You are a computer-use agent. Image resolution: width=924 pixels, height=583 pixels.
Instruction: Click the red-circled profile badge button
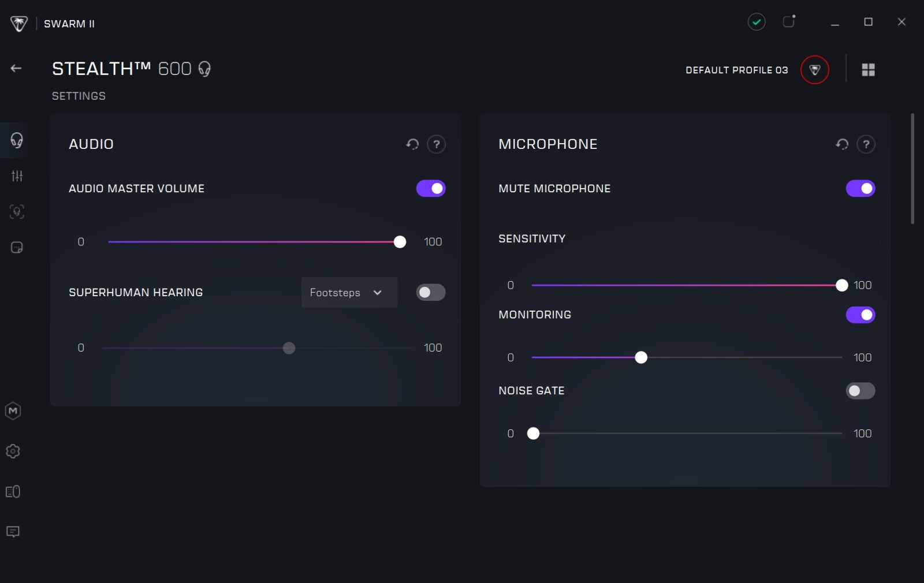[x=814, y=70]
